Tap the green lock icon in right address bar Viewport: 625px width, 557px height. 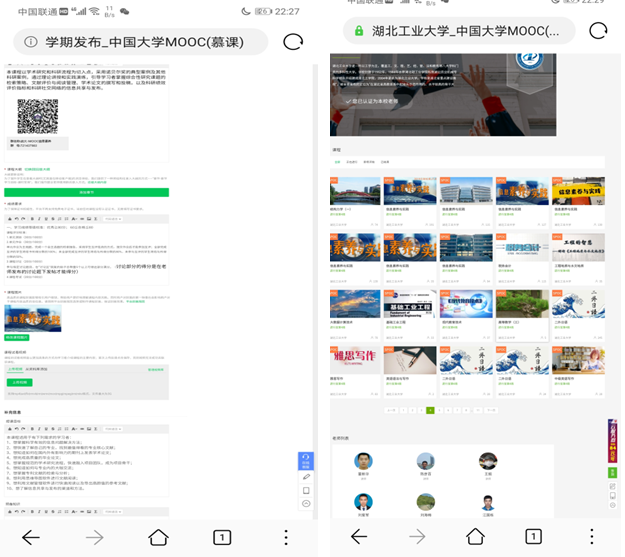pos(359,31)
